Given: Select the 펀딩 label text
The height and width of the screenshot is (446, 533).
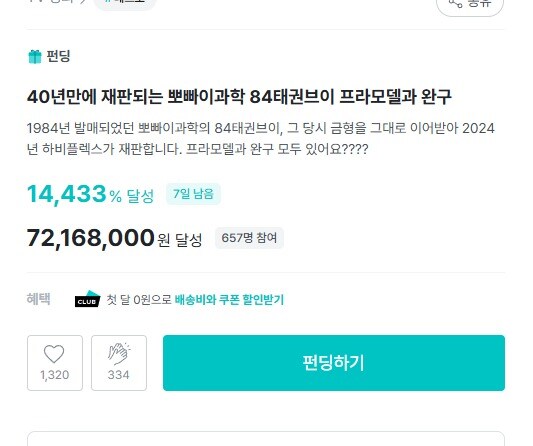Looking at the screenshot, I should [x=58, y=56].
